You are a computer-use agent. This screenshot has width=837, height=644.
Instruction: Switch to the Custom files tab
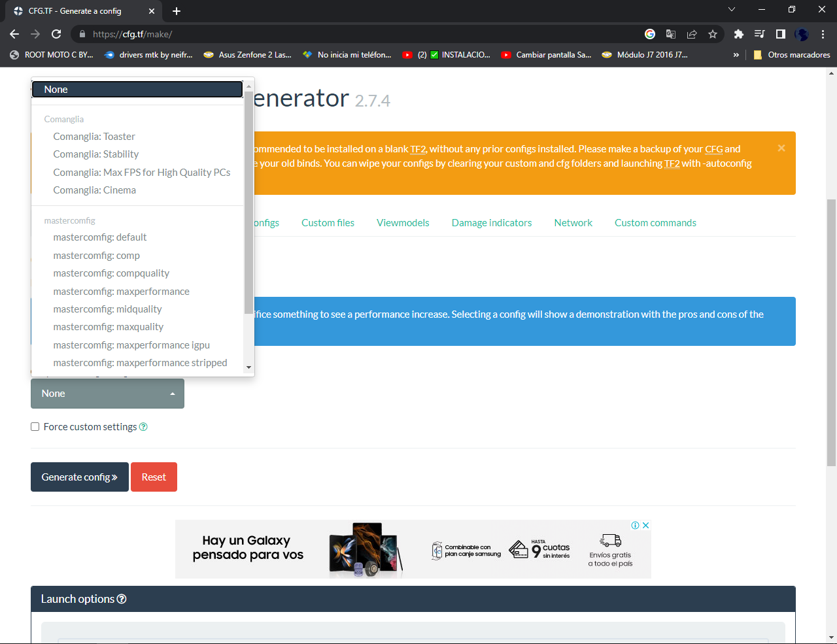[x=328, y=223]
